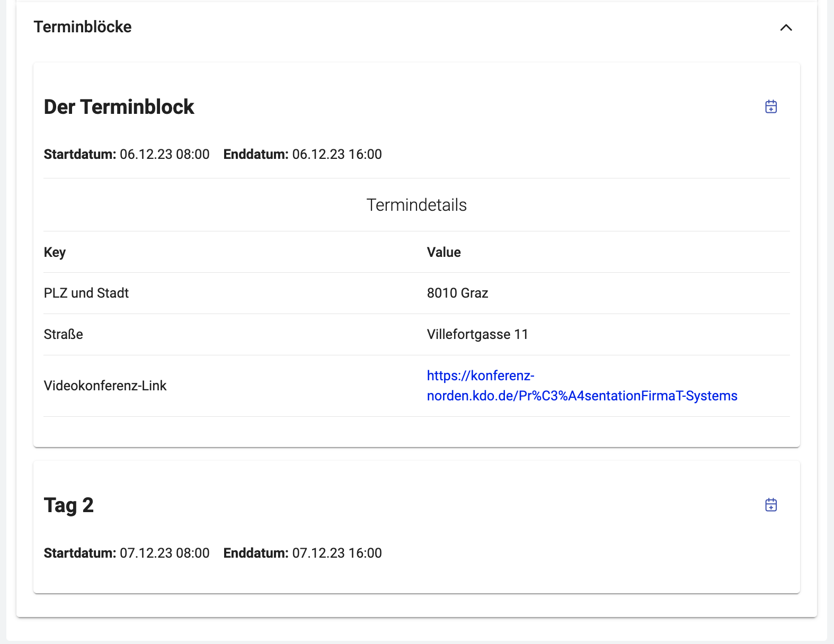The image size is (834, 644).
Task: Select the PLZ und Stadt row label
Action: point(86,293)
